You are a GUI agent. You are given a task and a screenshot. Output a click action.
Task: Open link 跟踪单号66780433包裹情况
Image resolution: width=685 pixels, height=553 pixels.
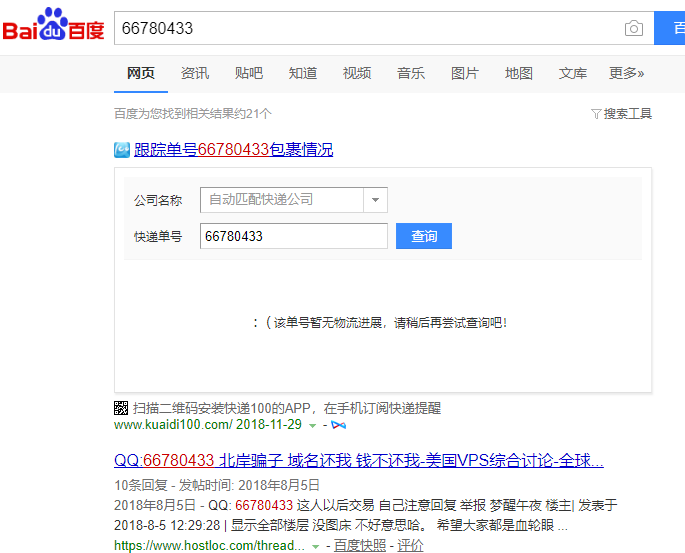tap(233, 149)
